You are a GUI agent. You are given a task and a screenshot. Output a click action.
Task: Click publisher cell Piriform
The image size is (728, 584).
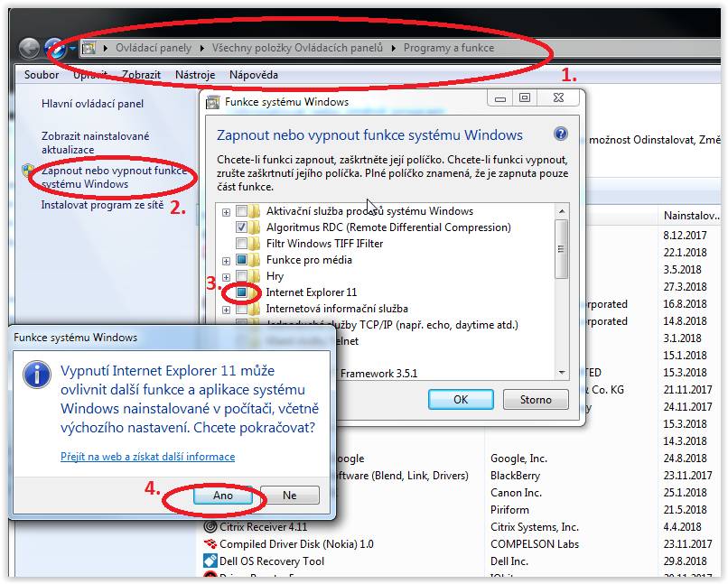click(x=509, y=509)
